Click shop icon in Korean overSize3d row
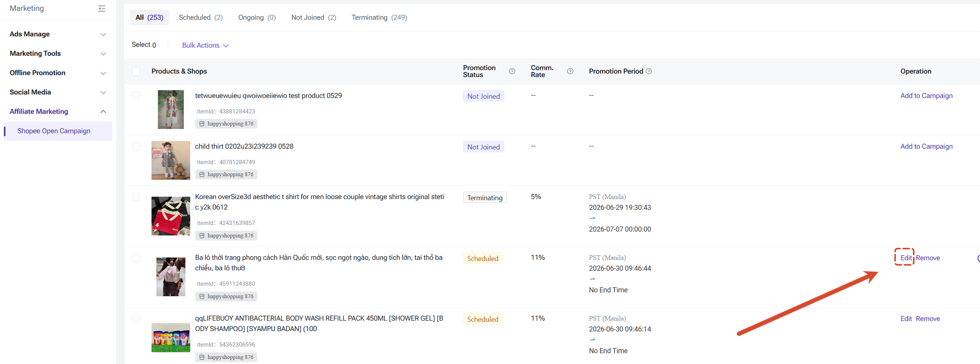Viewport: 980px width, 364px height. (x=202, y=236)
